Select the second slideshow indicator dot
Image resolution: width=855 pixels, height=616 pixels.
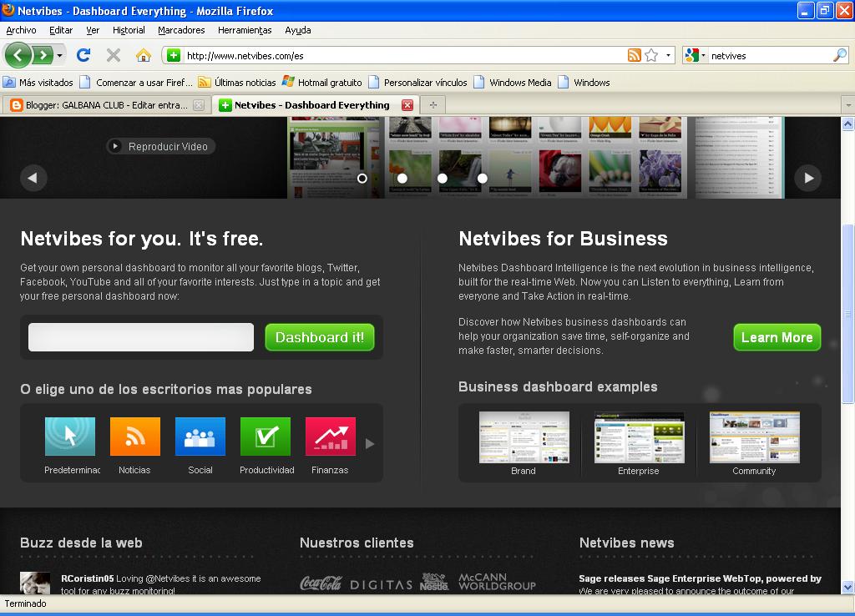[402, 178]
